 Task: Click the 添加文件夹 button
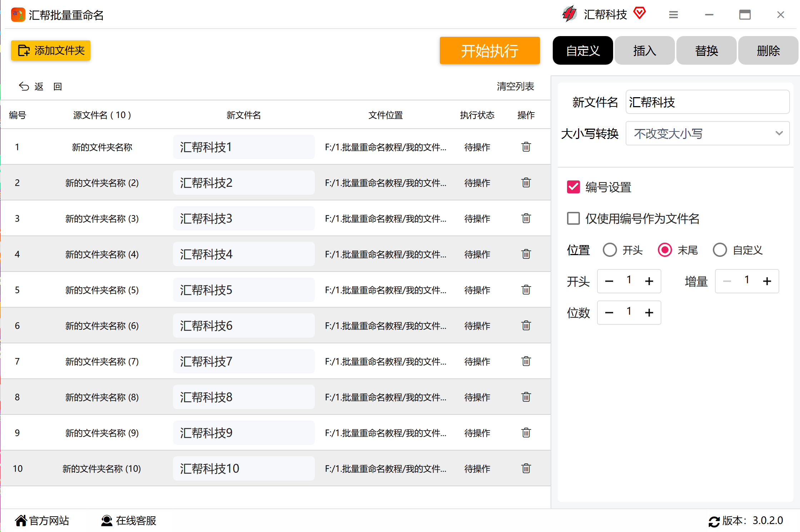51,50
